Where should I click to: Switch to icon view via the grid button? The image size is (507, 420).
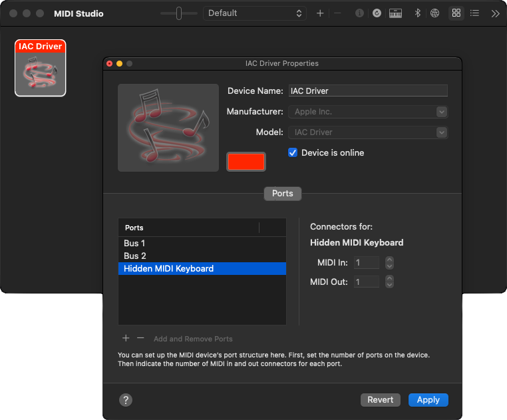tap(456, 13)
